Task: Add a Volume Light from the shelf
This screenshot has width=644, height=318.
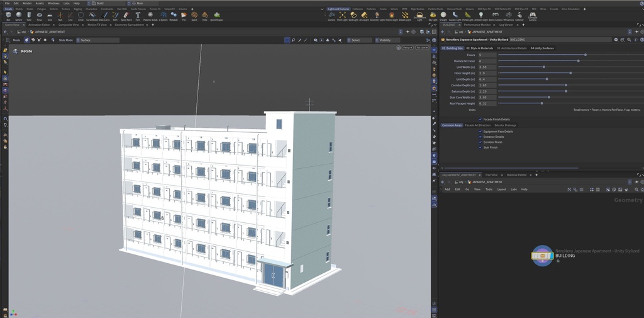Action: (x=391, y=16)
